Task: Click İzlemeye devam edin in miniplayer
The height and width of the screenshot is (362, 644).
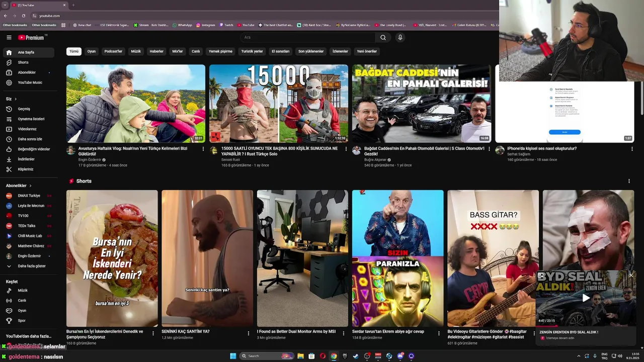Action: pos(559,338)
